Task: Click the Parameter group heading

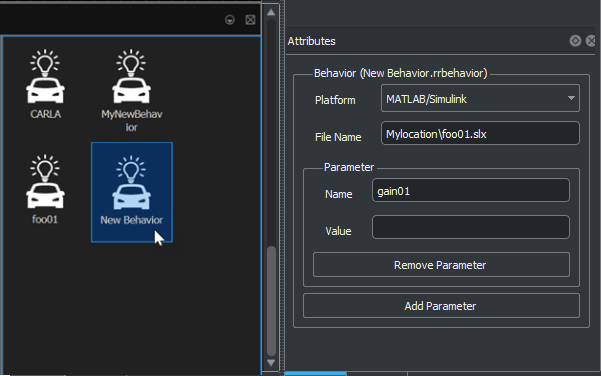Action: point(348,167)
